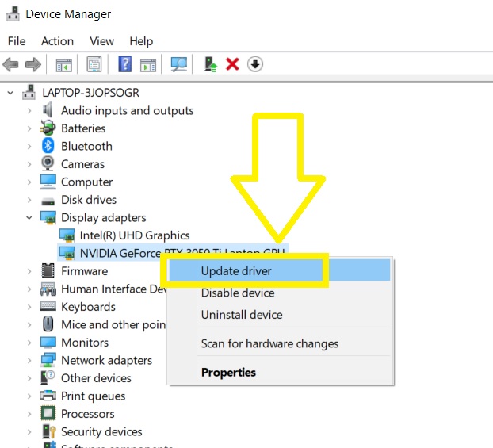
Task: Select the Other devices row text
Action: coord(96,378)
